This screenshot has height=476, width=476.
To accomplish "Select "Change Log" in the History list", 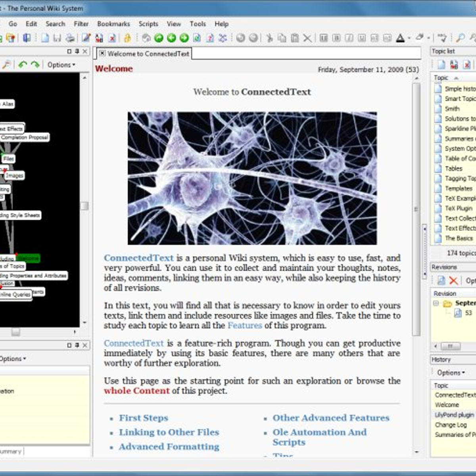I will tap(451, 425).
